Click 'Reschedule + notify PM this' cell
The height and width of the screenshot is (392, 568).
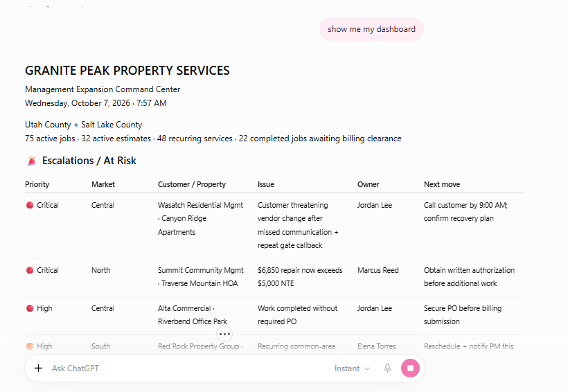pyautogui.click(x=469, y=346)
